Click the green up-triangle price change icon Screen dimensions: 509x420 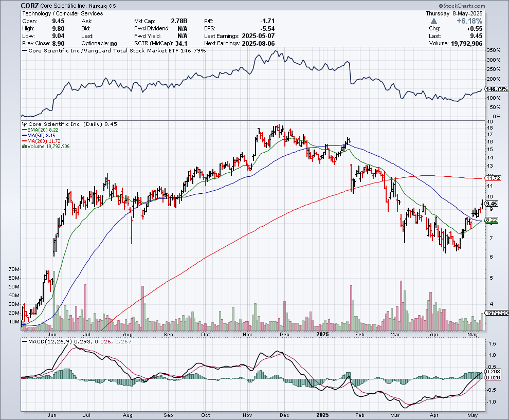click(434, 21)
